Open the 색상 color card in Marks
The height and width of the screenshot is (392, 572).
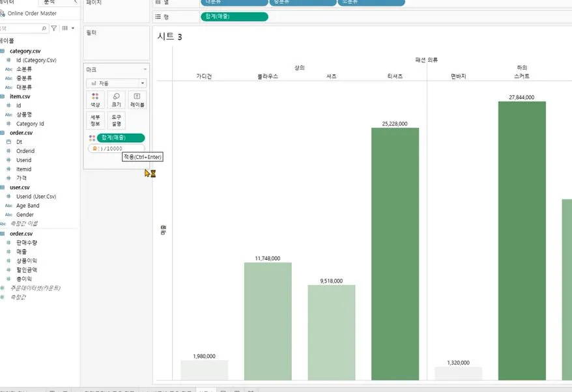click(x=95, y=100)
